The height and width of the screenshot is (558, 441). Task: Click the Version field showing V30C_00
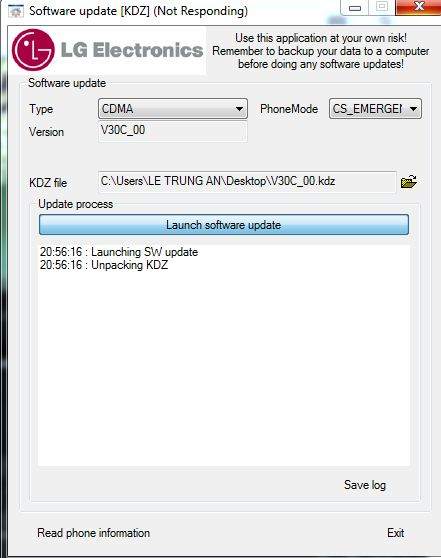(x=173, y=131)
